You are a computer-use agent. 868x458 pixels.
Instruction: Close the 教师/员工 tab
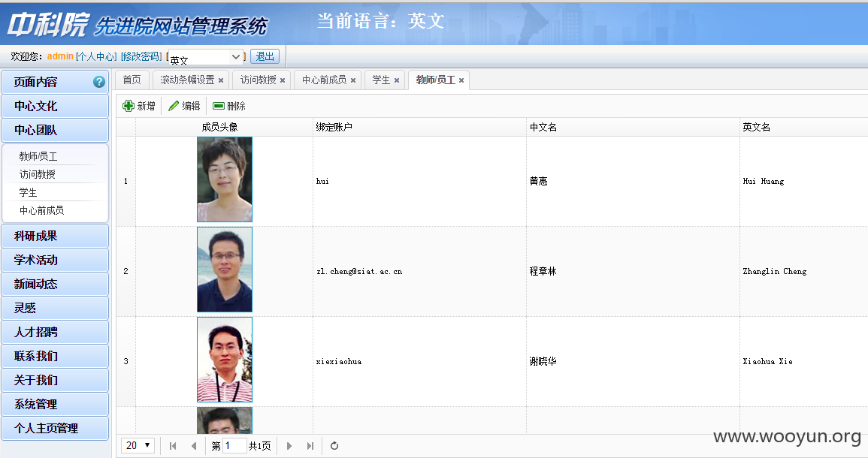coord(461,80)
